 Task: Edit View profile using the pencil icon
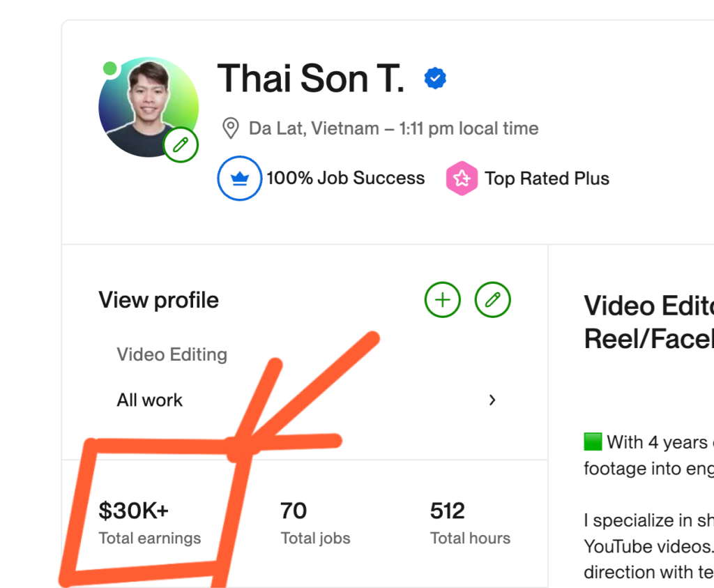point(493,300)
